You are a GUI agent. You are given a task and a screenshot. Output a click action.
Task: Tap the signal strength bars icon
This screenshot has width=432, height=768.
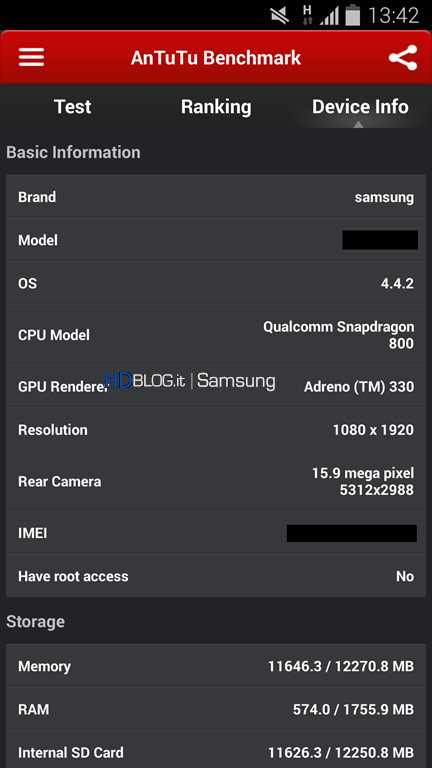click(x=329, y=16)
